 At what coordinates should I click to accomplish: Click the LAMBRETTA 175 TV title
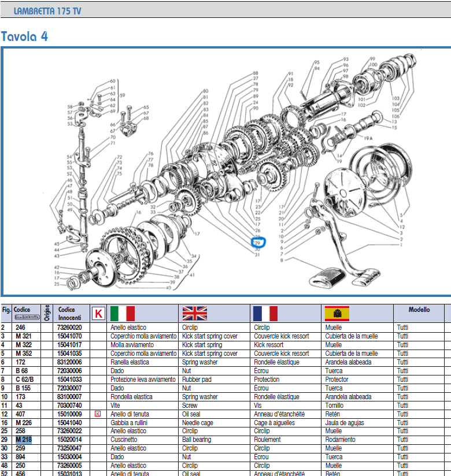click(47, 11)
